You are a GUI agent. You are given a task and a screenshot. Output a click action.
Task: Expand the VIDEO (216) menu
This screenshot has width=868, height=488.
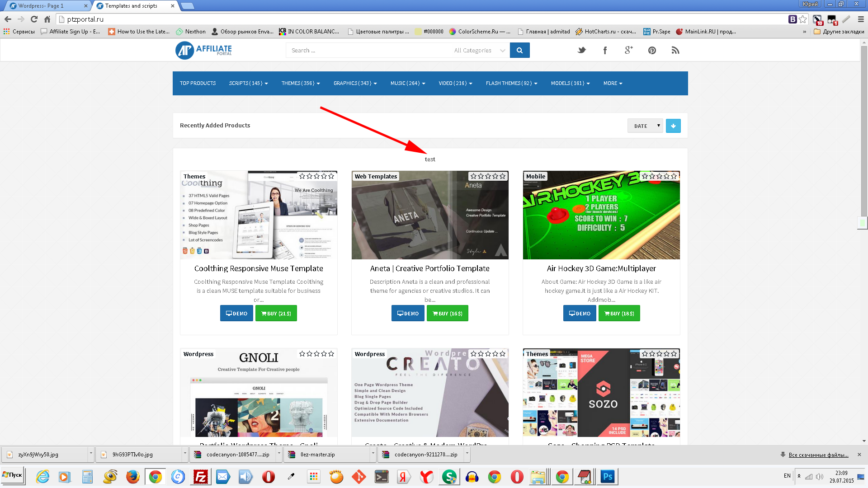tap(455, 83)
